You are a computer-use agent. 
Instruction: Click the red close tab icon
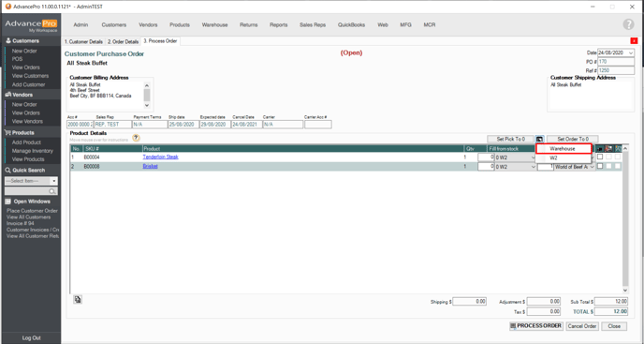click(x=634, y=40)
